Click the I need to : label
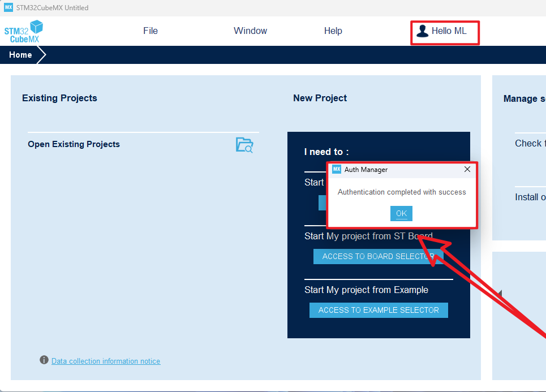Viewport: 546px width, 392px height. click(326, 152)
